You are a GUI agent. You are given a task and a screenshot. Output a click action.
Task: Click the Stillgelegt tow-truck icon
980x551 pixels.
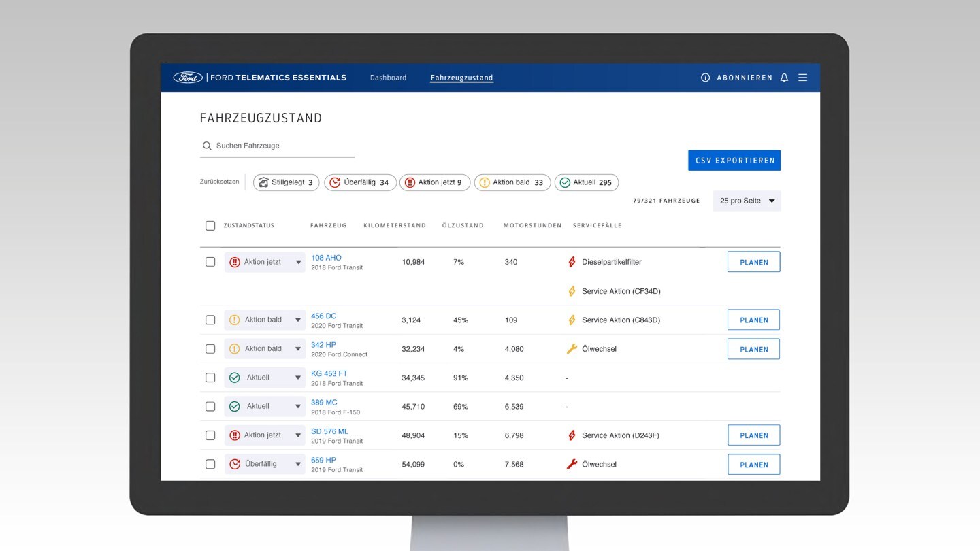(263, 182)
